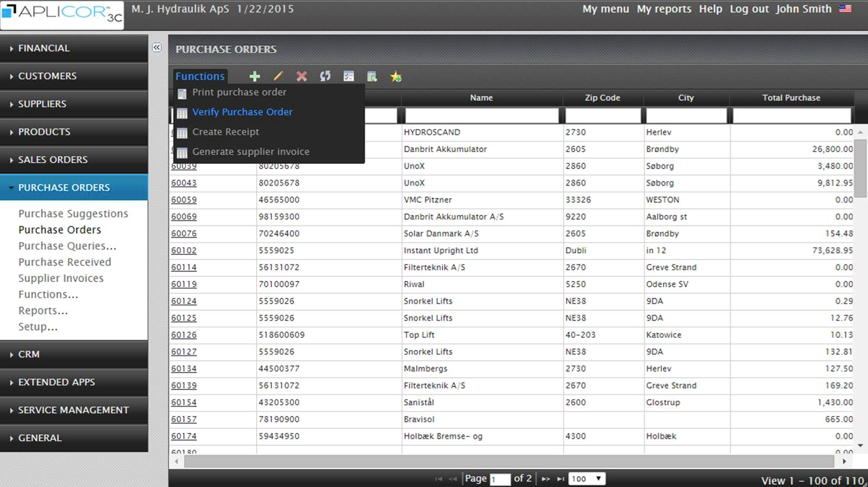Click the list-view icon after refresh

348,76
